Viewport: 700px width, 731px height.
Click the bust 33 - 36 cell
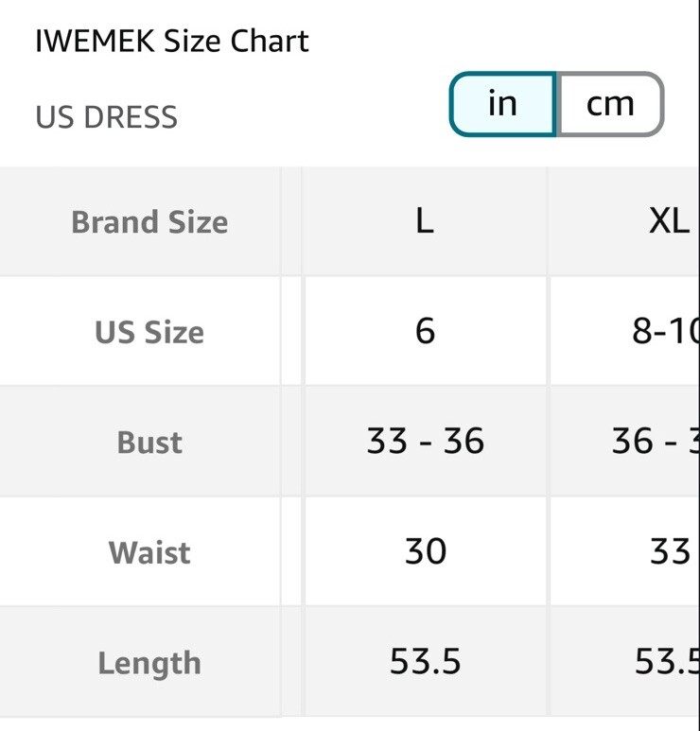[426, 442]
